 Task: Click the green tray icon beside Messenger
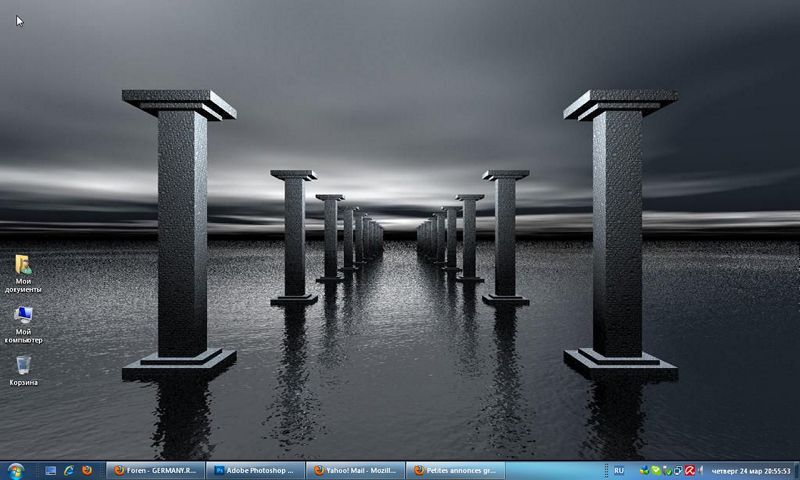click(x=656, y=470)
